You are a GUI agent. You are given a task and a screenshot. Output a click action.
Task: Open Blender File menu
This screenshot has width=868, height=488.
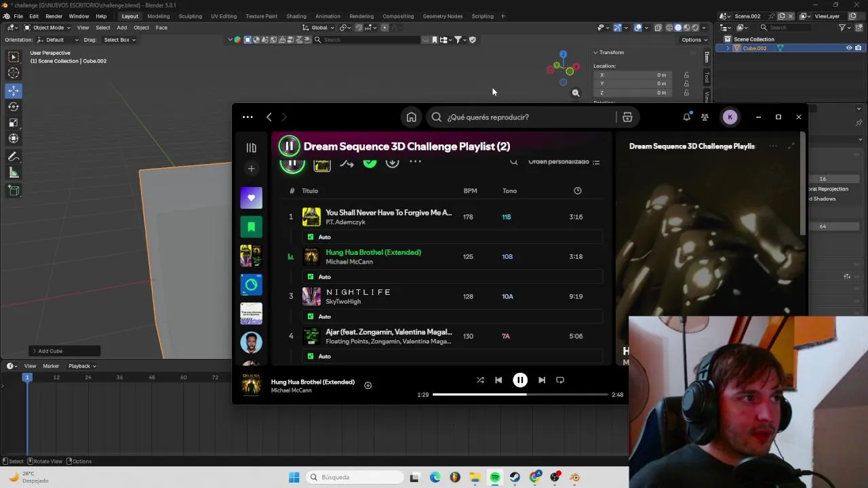pyautogui.click(x=18, y=16)
